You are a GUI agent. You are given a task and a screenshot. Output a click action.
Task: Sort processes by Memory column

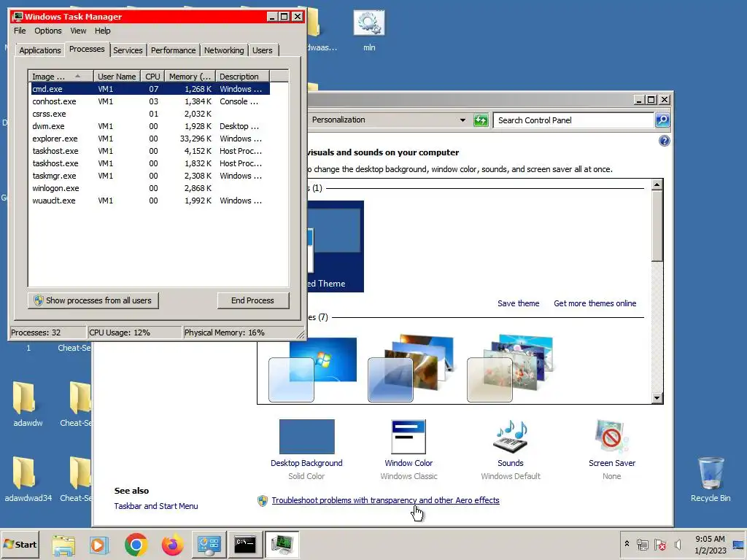click(190, 76)
